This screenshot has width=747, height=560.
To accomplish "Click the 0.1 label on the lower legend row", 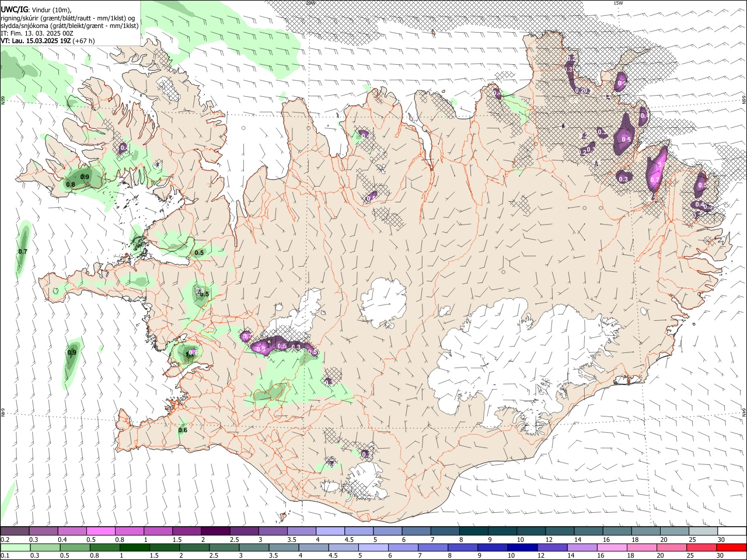I will click(x=5, y=555).
